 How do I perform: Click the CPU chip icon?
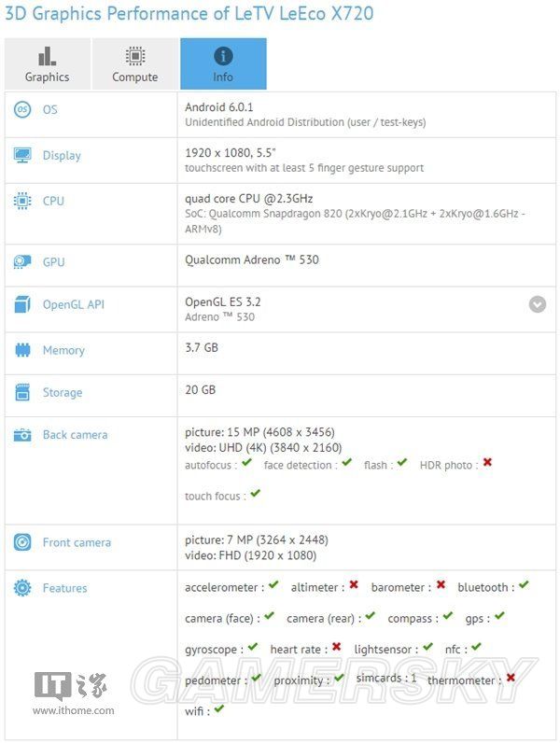(x=22, y=201)
